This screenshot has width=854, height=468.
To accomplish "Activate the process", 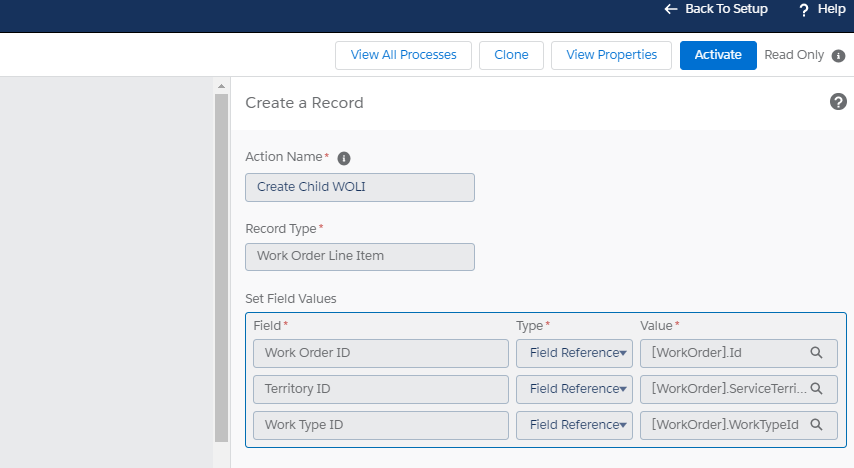I will pos(717,55).
